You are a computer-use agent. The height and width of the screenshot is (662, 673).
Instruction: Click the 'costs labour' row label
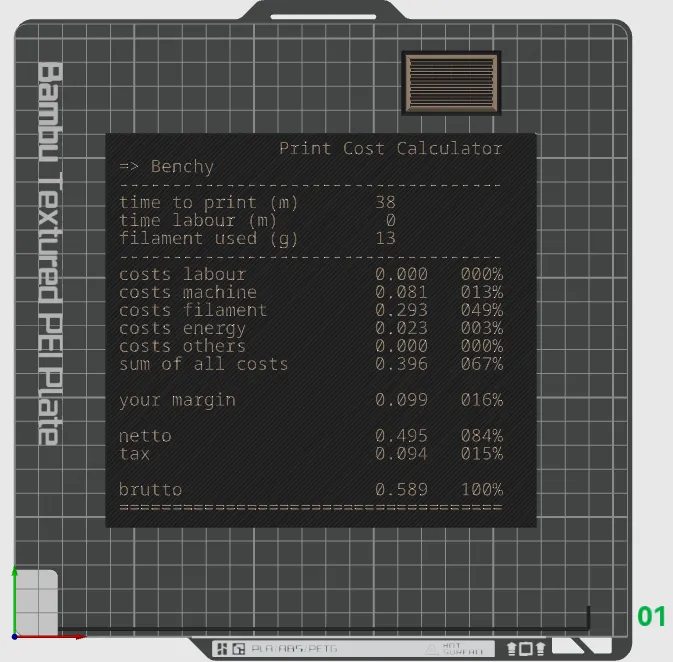click(182, 274)
